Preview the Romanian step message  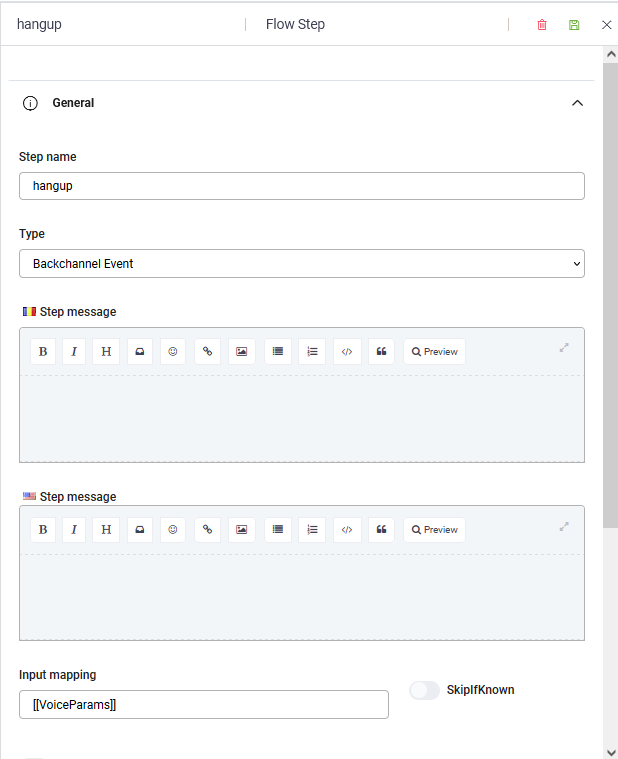coord(435,351)
